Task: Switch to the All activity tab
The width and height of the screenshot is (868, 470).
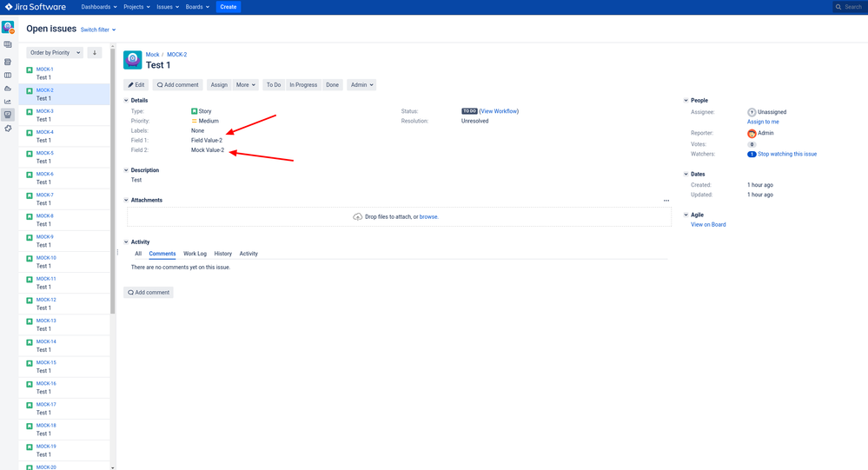Action: [138, 254]
